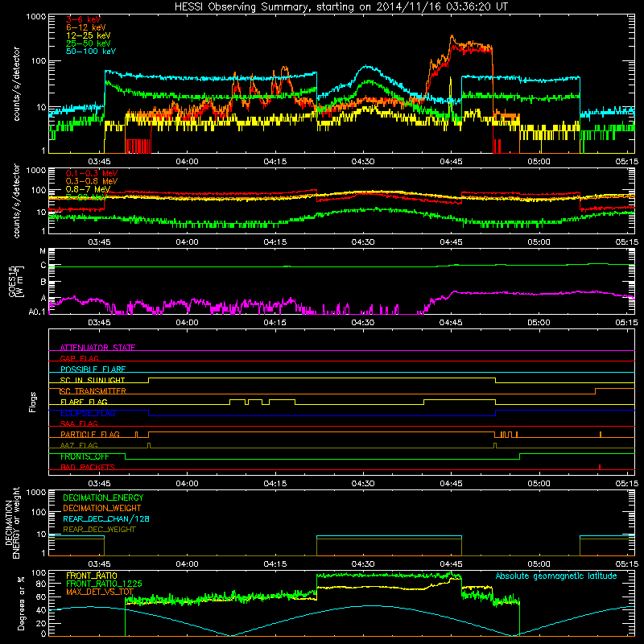
Task: Pick the PARTICLE_FLAG label
Action: (x=90, y=435)
